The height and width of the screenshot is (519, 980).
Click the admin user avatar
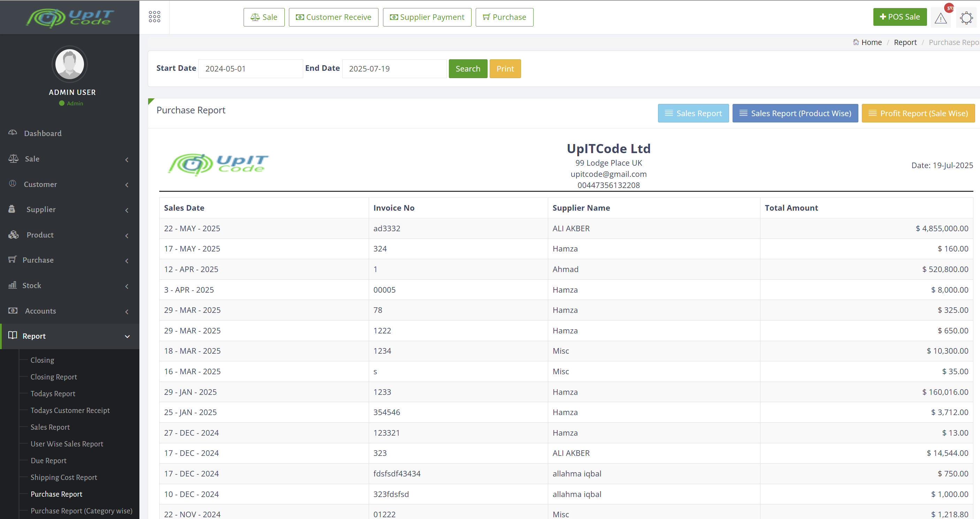(70, 64)
